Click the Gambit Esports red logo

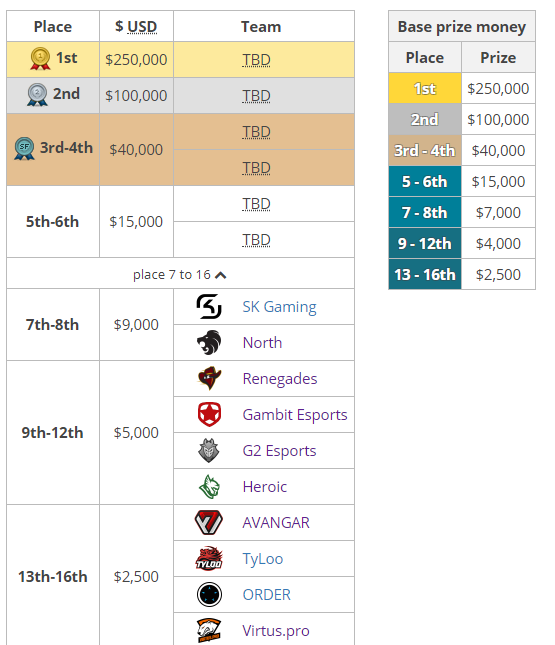point(209,415)
